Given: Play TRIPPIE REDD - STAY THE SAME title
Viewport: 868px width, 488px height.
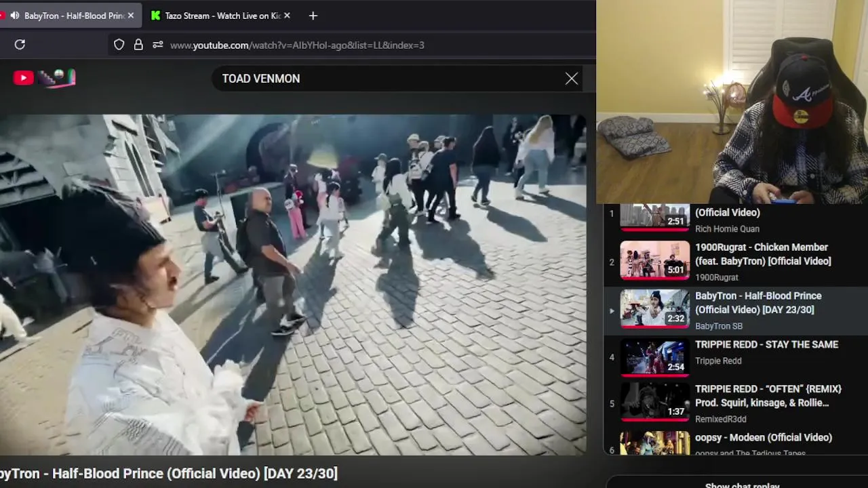Looking at the screenshot, I should click(x=766, y=344).
